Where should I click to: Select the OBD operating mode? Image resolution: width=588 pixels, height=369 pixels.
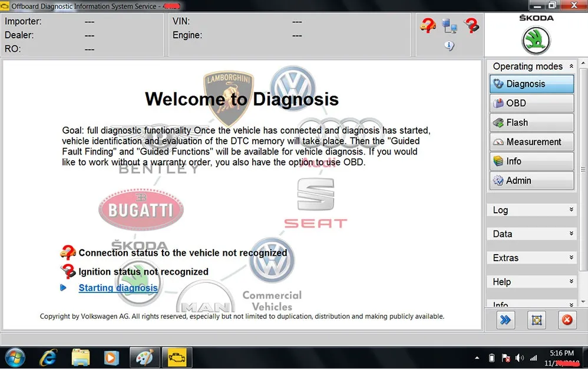pyautogui.click(x=531, y=103)
